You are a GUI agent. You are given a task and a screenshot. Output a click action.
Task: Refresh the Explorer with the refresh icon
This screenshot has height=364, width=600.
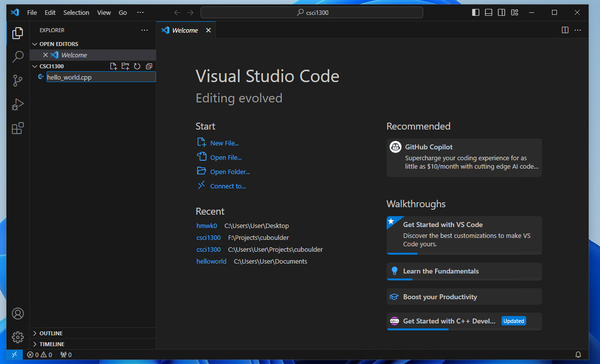137,66
